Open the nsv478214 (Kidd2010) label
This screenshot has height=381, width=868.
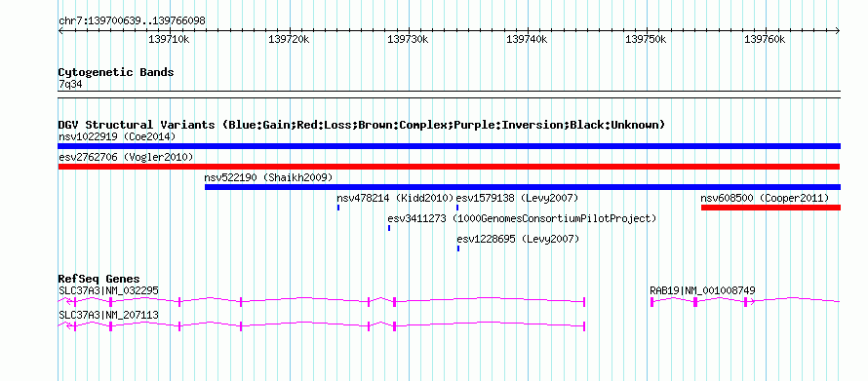(395, 198)
